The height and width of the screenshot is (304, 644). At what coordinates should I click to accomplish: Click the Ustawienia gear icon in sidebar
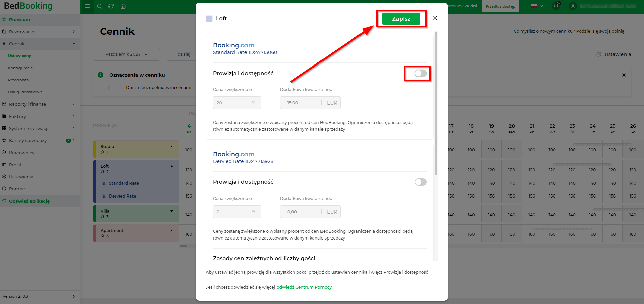tap(4, 177)
